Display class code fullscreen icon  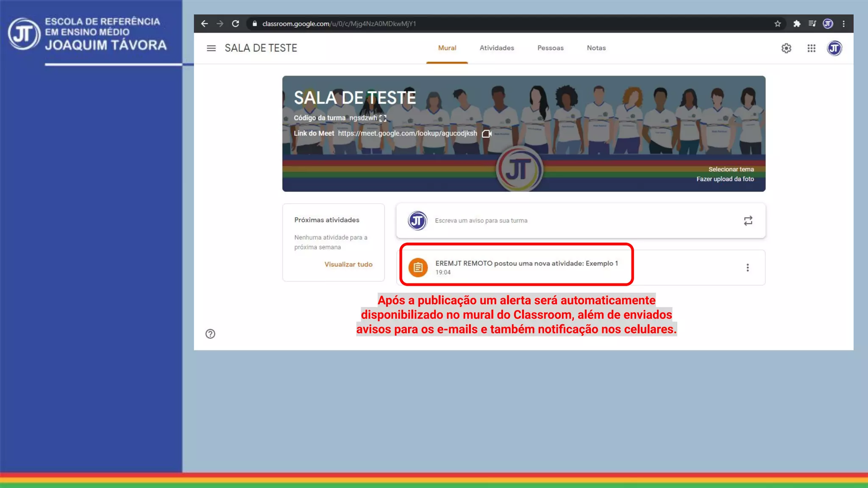(x=383, y=118)
